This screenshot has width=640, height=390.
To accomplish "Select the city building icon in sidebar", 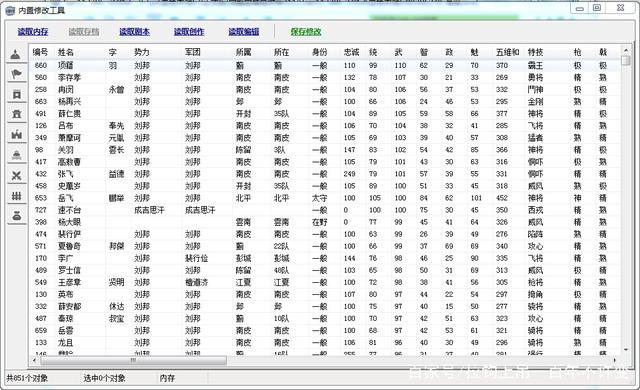I will point(16,114).
